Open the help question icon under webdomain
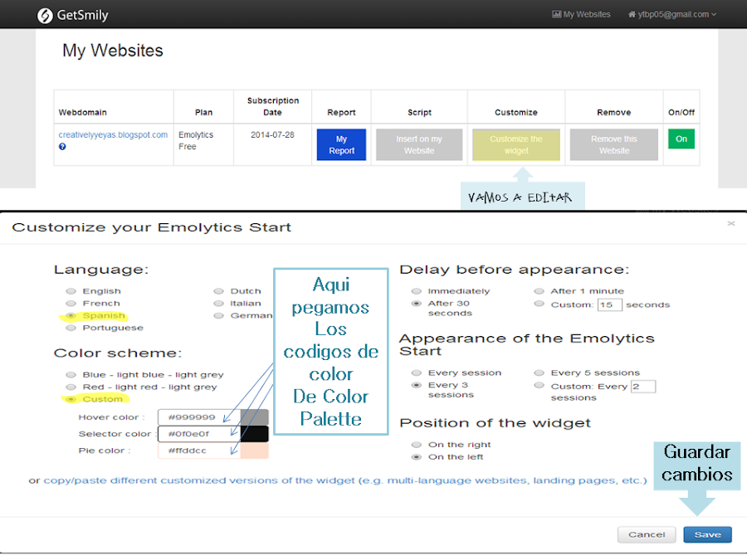747x560 pixels. (x=62, y=147)
